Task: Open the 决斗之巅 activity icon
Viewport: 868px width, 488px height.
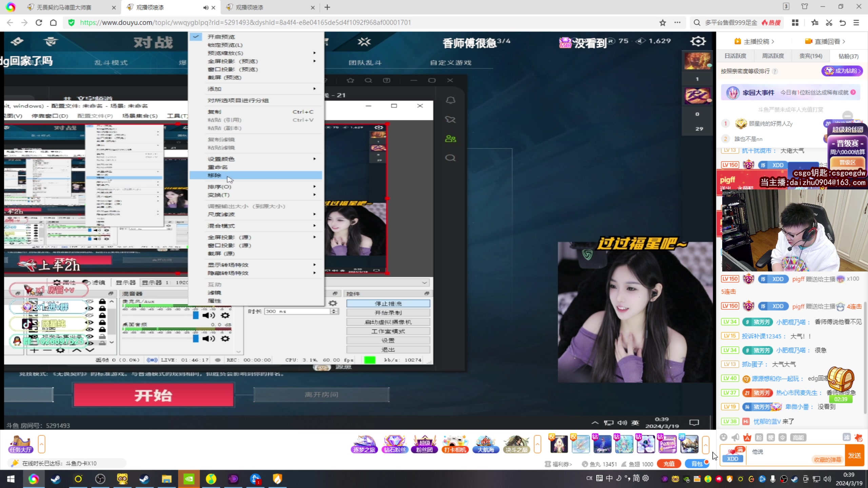Action: coord(516,444)
